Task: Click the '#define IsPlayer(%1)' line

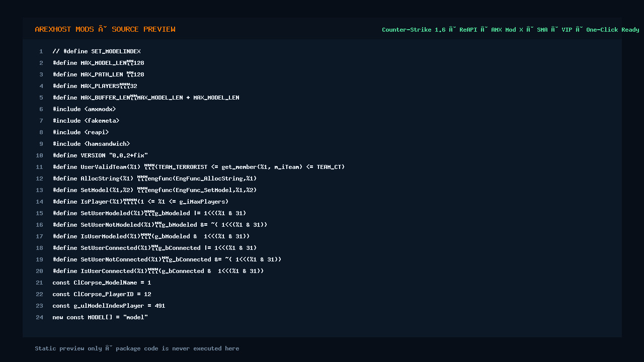Action: (x=140, y=202)
